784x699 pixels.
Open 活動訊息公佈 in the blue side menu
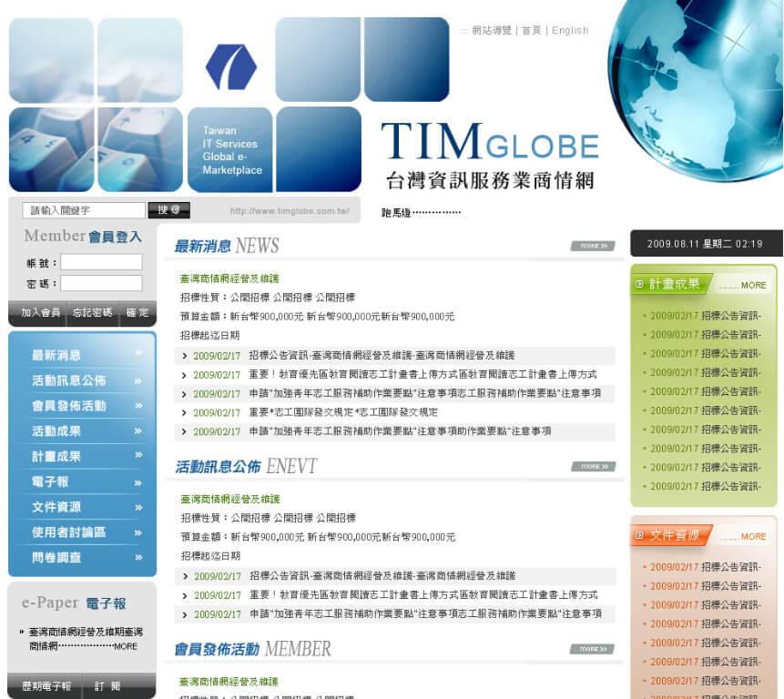pos(69,380)
